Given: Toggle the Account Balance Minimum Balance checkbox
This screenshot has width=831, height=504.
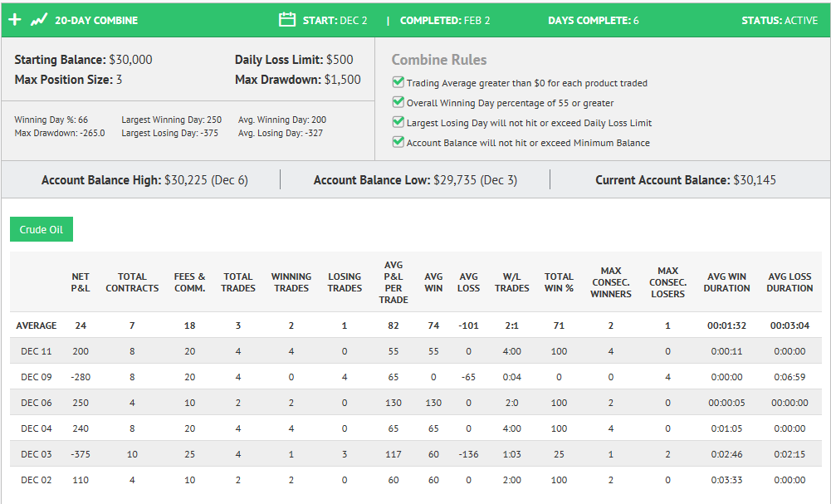Looking at the screenshot, I should coord(398,141).
